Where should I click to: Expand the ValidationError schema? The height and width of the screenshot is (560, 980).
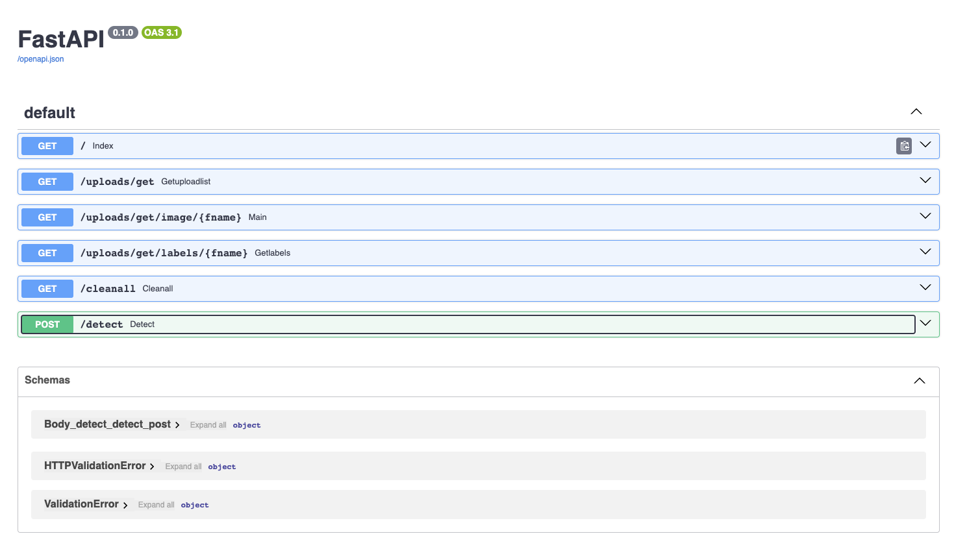click(x=86, y=504)
